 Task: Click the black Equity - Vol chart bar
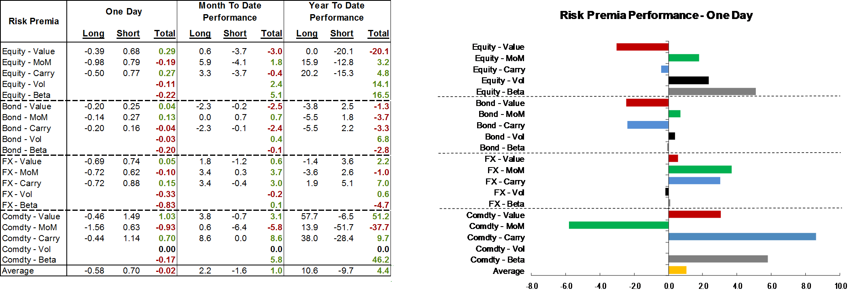[688, 81]
